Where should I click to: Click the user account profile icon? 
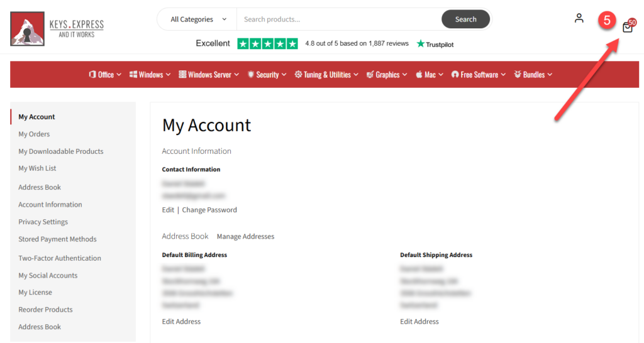pyautogui.click(x=579, y=19)
